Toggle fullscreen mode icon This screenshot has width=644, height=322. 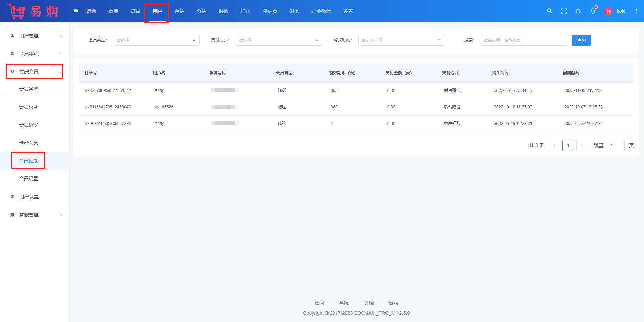pos(564,11)
